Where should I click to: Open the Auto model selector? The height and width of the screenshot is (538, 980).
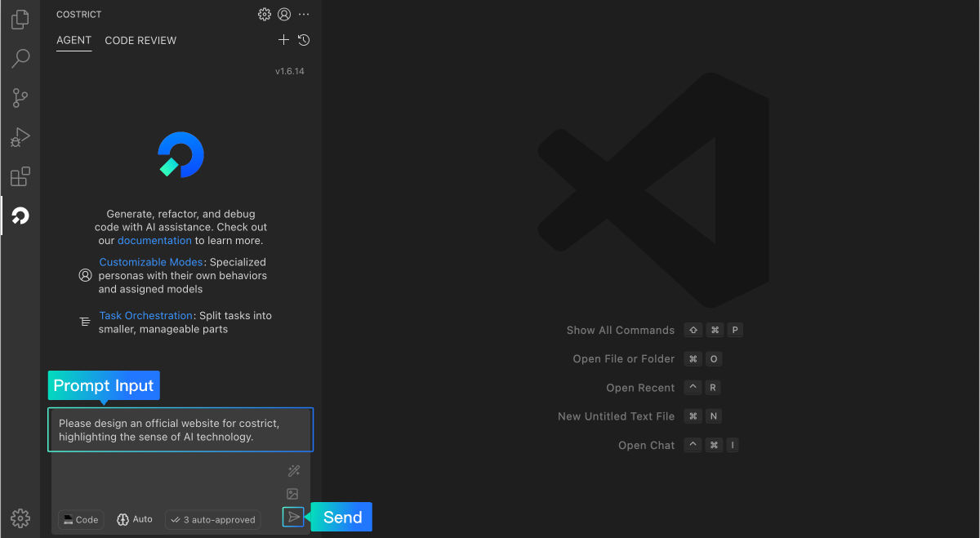(133, 519)
